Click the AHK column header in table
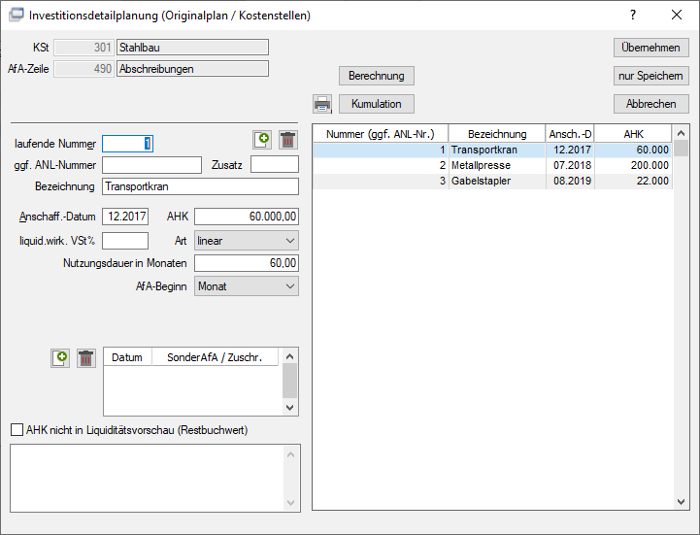 click(633, 134)
